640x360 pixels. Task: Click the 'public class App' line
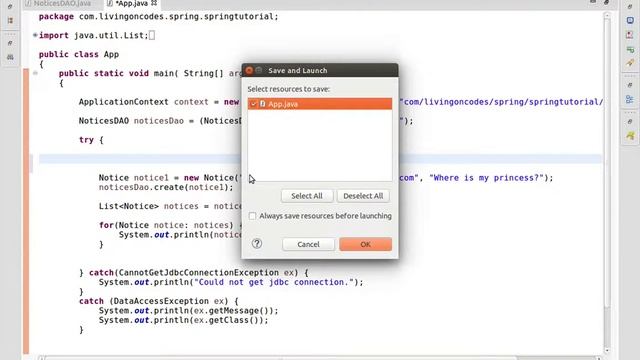point(79,54)
